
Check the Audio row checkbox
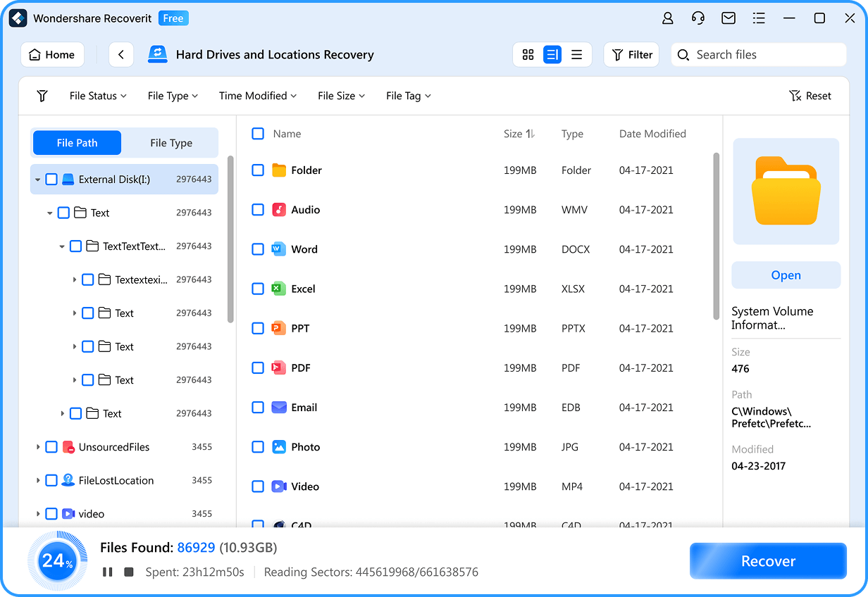(258, 210)
